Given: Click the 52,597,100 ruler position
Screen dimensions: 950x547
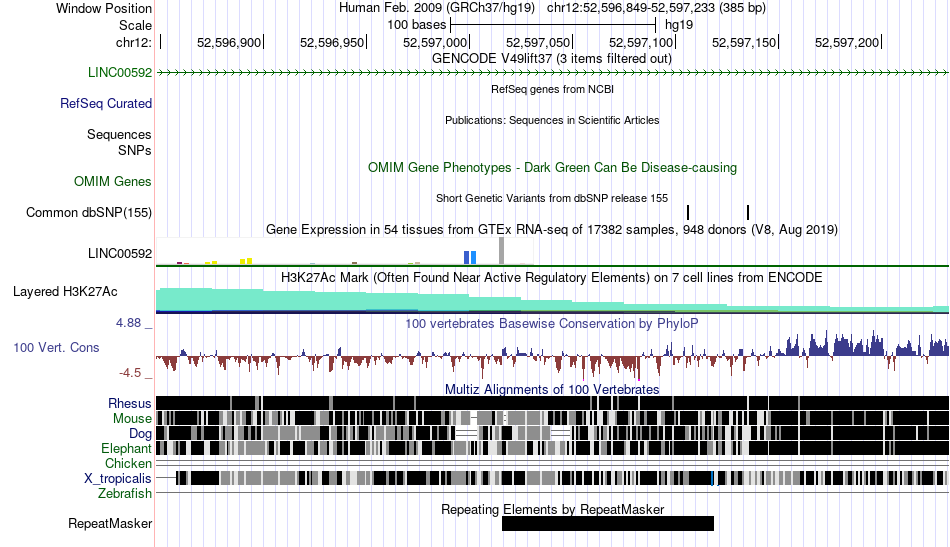Looking at the screenshot, I should click(x=641, y=42).
